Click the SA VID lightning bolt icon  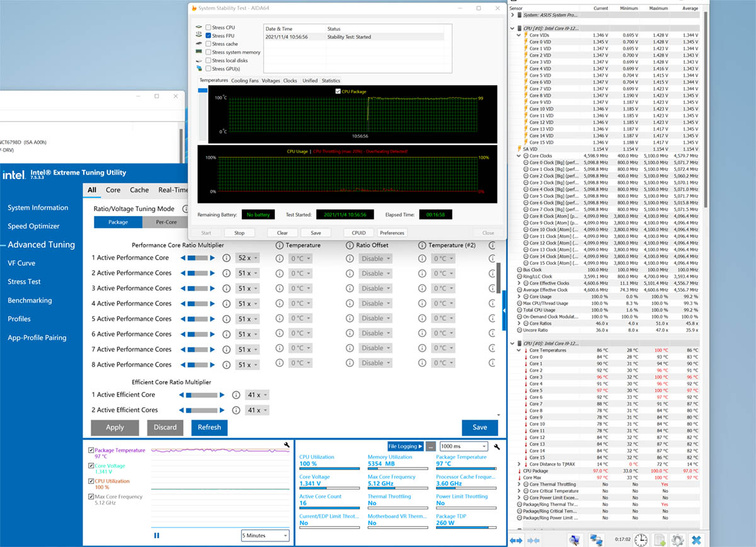point(519,149)
